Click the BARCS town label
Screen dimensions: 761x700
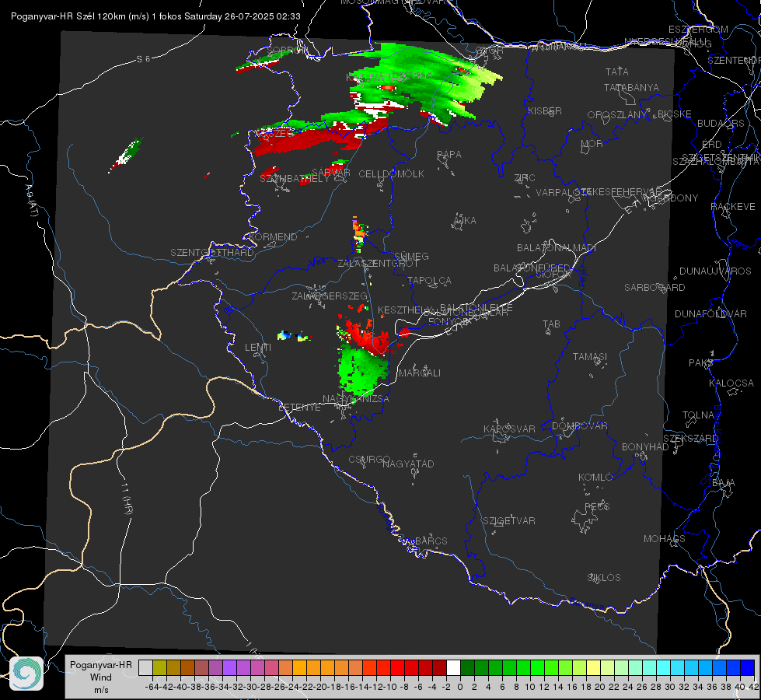tap(431, 541)
